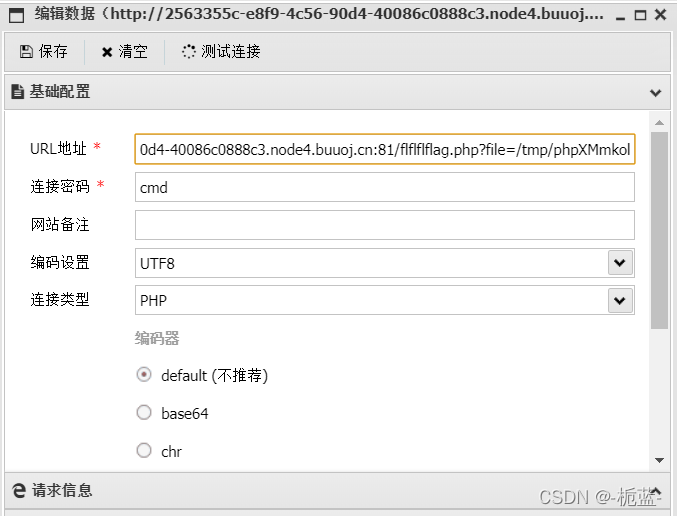Select the default (不推荐) encoder radio
The image size is (677, 516).
click(144, 374)
